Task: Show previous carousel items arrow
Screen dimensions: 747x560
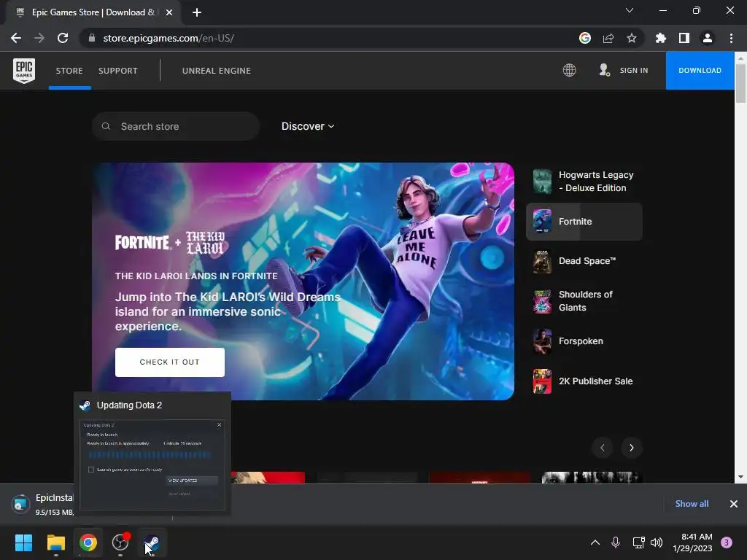Action: point(602,448)
